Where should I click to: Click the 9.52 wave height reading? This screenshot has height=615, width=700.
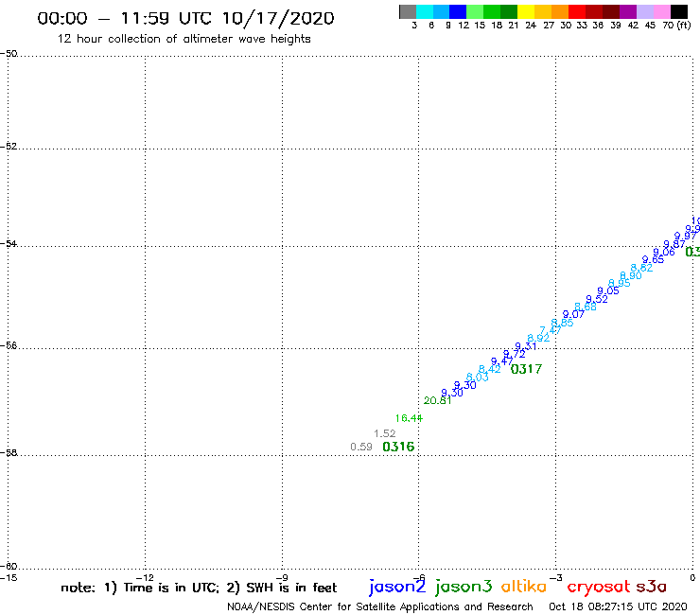coord(597,299)
